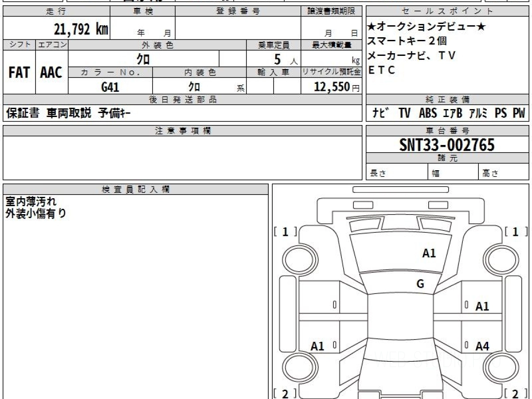Click the メーカーナビ、TV line
Viewport: 532px width, 399px height.
tap(412, 55)
